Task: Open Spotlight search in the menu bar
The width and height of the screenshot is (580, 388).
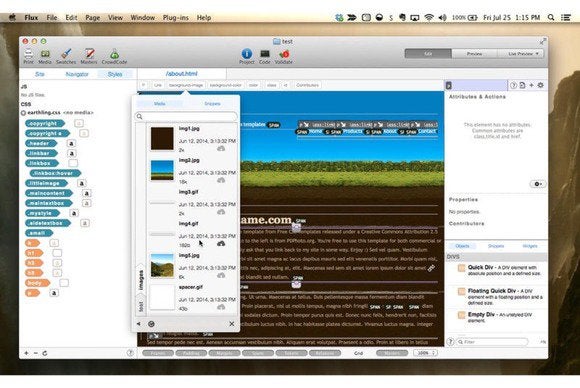Action: coord(551,17)
